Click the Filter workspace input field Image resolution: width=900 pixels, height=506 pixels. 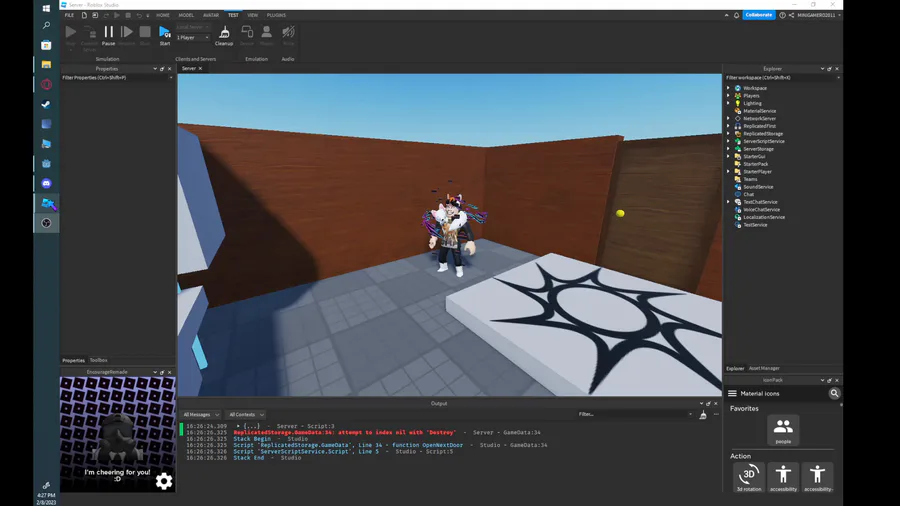(x=782, y=77)
